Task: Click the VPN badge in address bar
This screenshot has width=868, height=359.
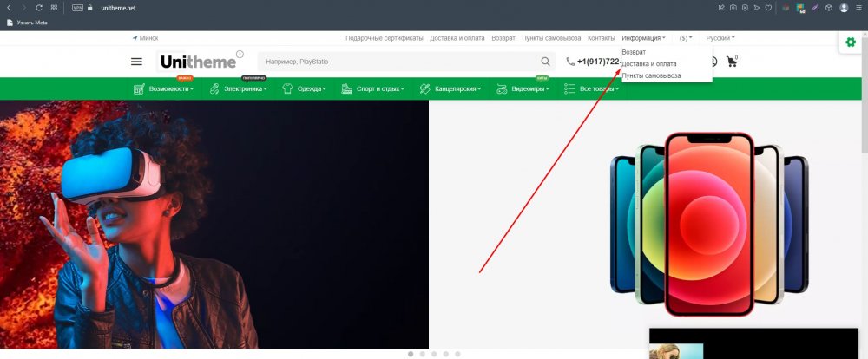Action: 77,8
